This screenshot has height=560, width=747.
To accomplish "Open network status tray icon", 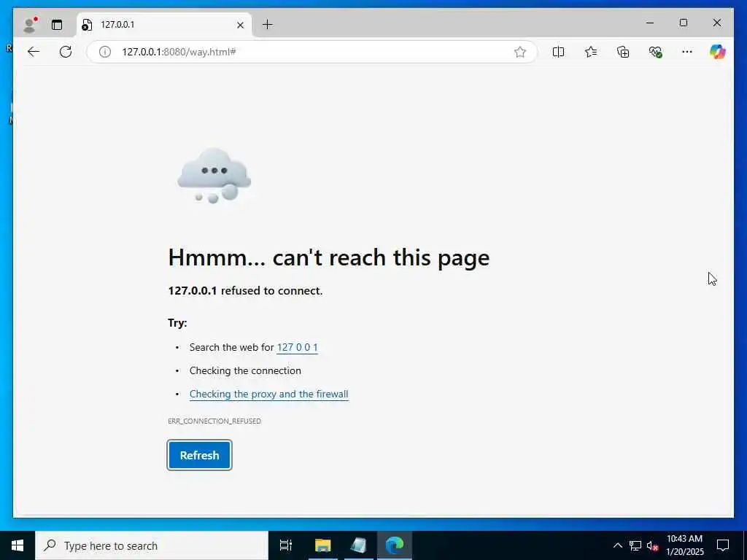I will click(635, 545).
